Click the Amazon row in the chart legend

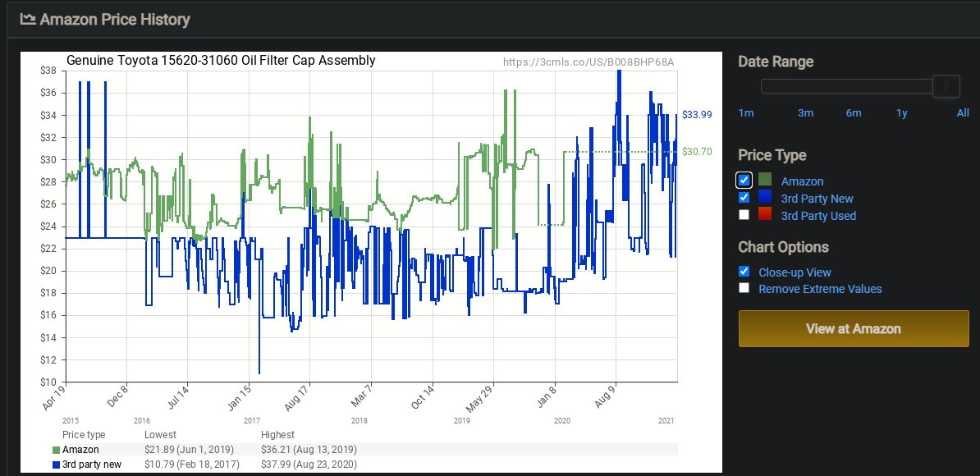click(x=365, y=450)
